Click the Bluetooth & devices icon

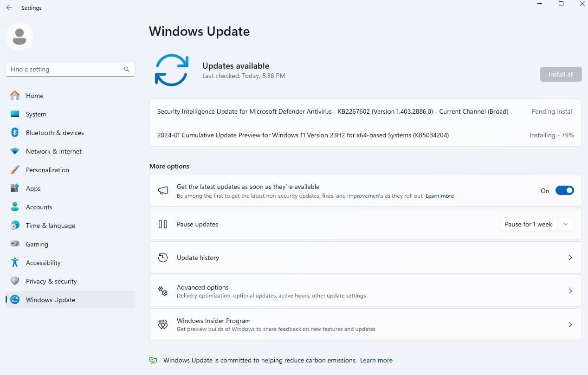(x=15, y=133)
